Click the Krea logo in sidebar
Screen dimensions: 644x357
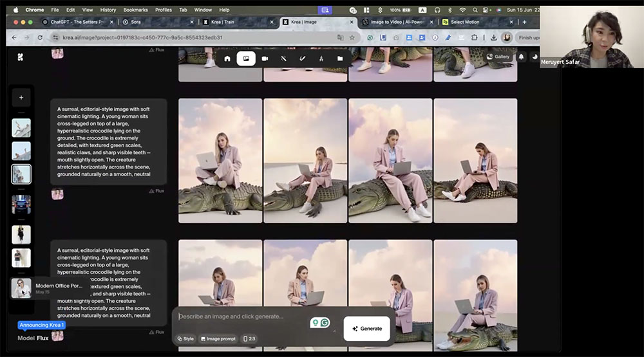point(21,57)
